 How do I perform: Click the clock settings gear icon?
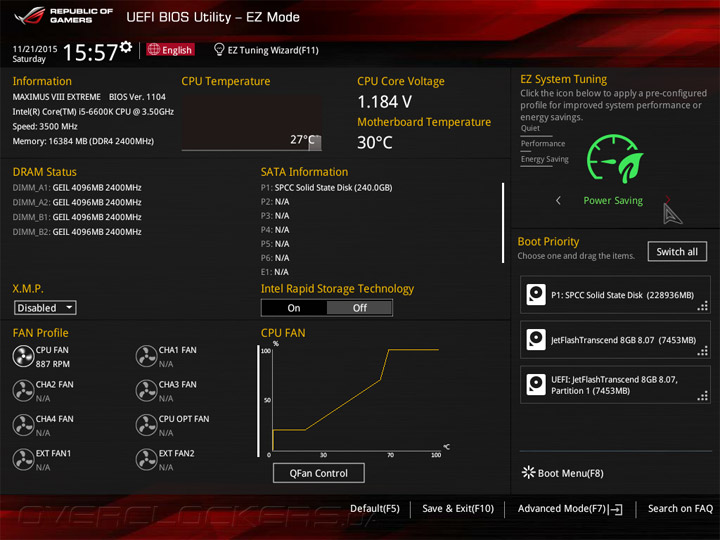[x=126, y=46]
